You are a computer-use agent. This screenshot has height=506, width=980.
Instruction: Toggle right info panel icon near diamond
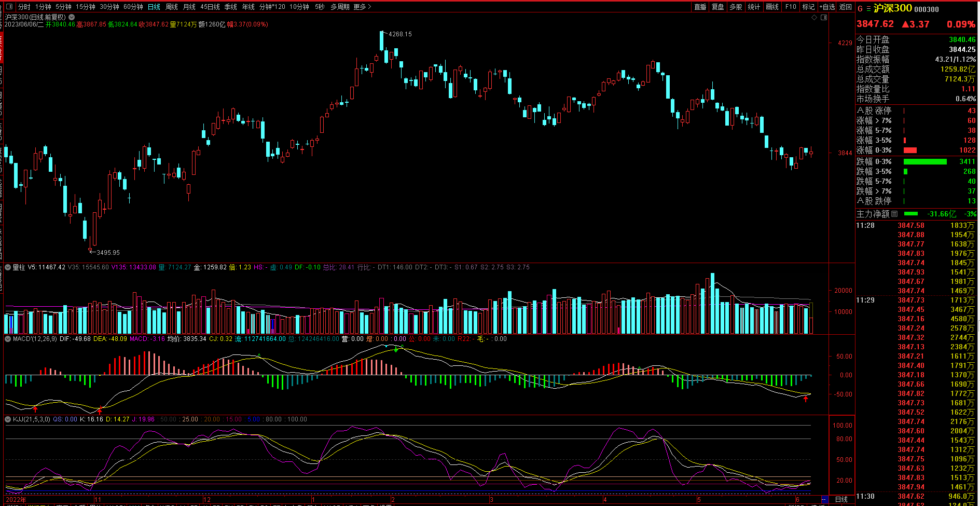pos(824,17)
